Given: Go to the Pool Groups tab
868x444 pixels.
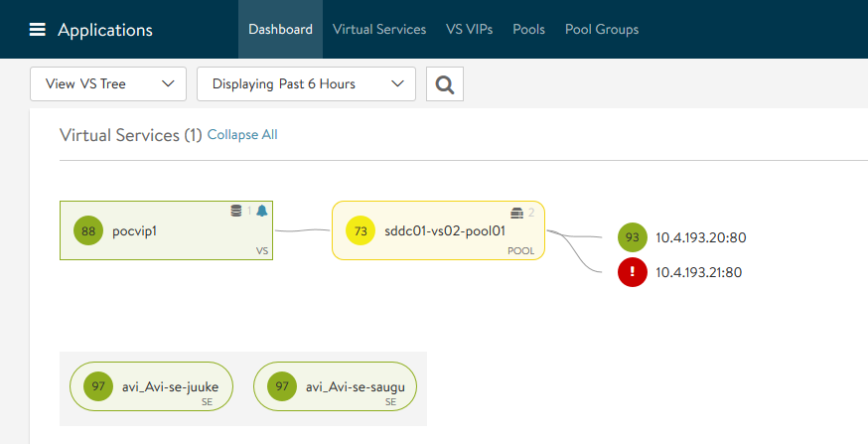Looking at the screenshot, I should coord(601,30).
